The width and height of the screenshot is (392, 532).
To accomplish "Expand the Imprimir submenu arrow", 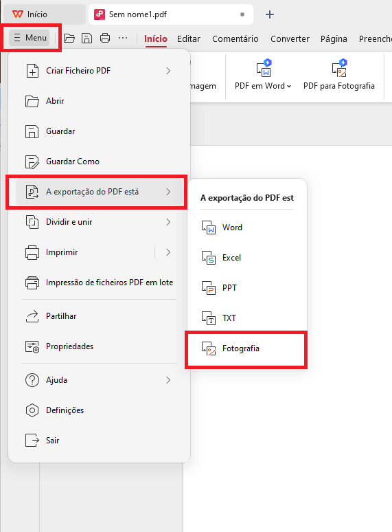I will click(168, 252).
